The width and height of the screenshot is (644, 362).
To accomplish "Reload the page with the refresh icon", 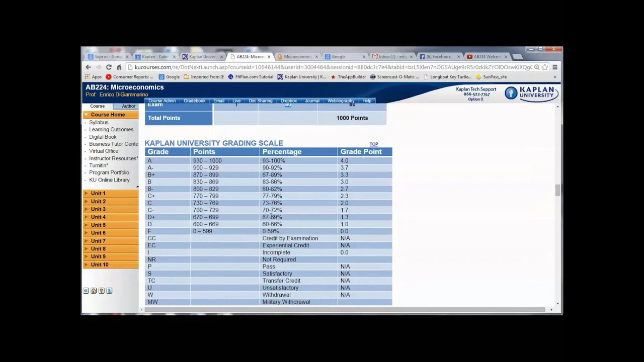I will click(108, 67).
